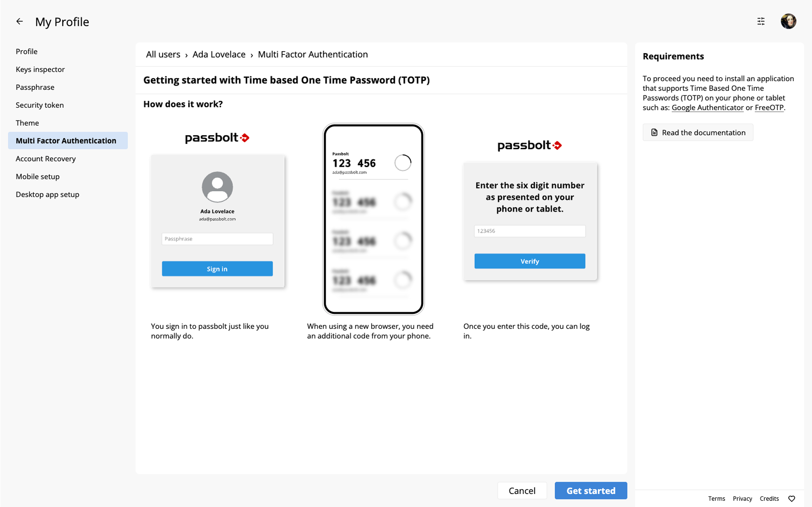Screen dimensions: 812x507
Task: Click the My Profile heading
Action: point(62,22)
